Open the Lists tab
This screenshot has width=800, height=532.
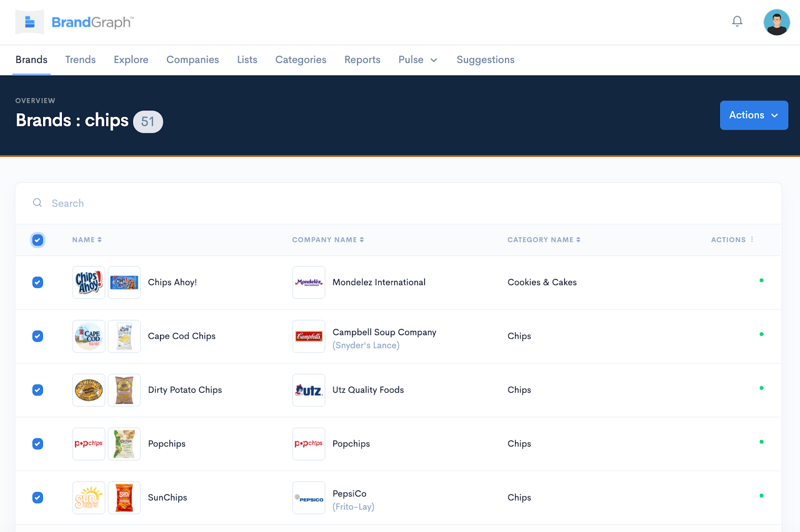247,60
